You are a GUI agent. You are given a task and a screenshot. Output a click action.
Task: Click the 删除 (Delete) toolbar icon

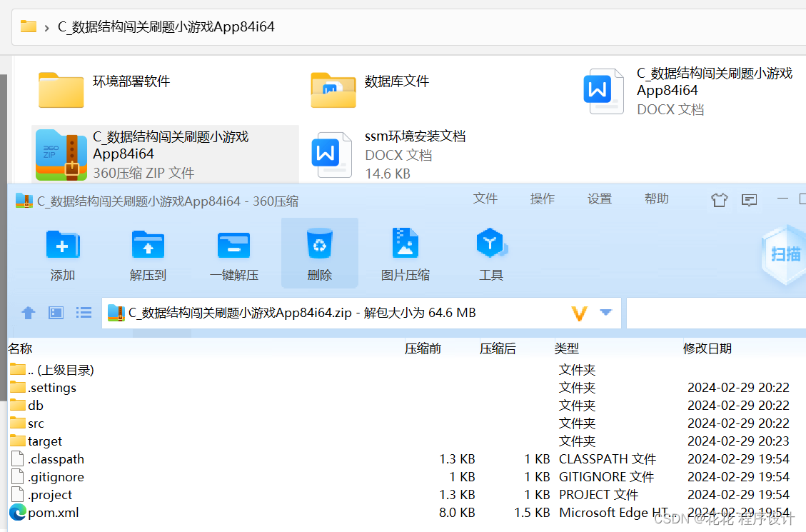click(x=319, y=253)
